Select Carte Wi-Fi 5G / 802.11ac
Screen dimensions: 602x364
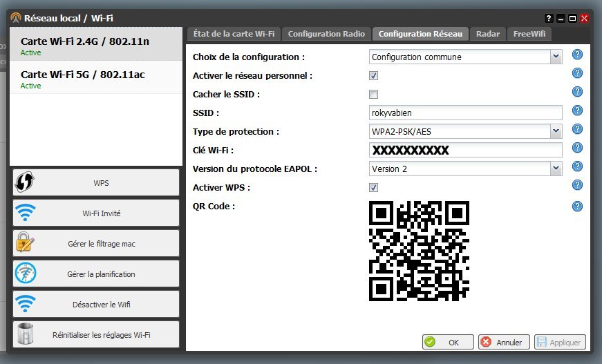(96, 77)
